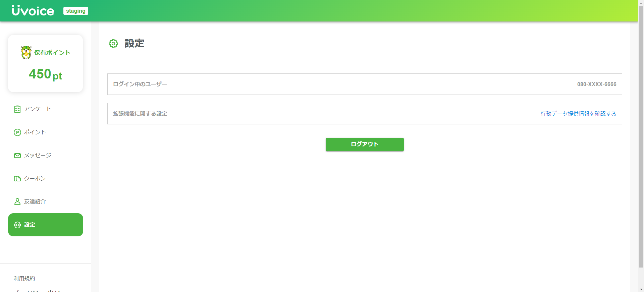Click the 450pt points value
Screen dimensions: 644x292
[x=45, y=74]
